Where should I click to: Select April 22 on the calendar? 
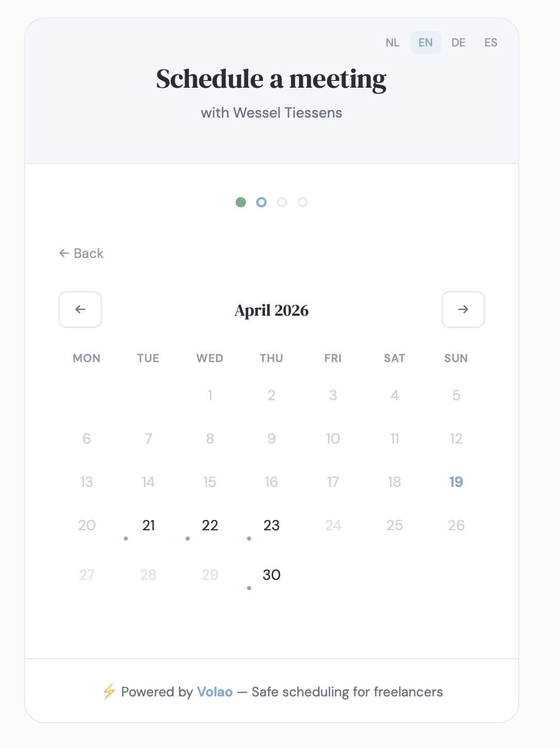(x=209, y=525)
